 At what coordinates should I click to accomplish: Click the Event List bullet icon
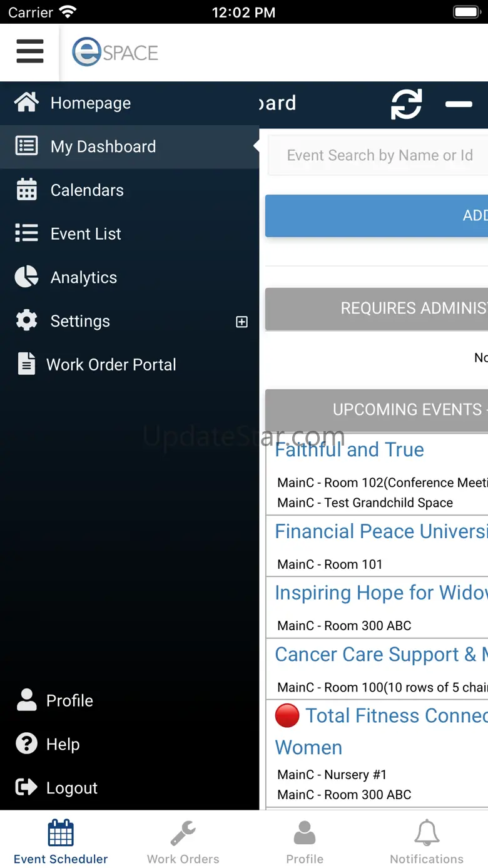click(26, 233)
